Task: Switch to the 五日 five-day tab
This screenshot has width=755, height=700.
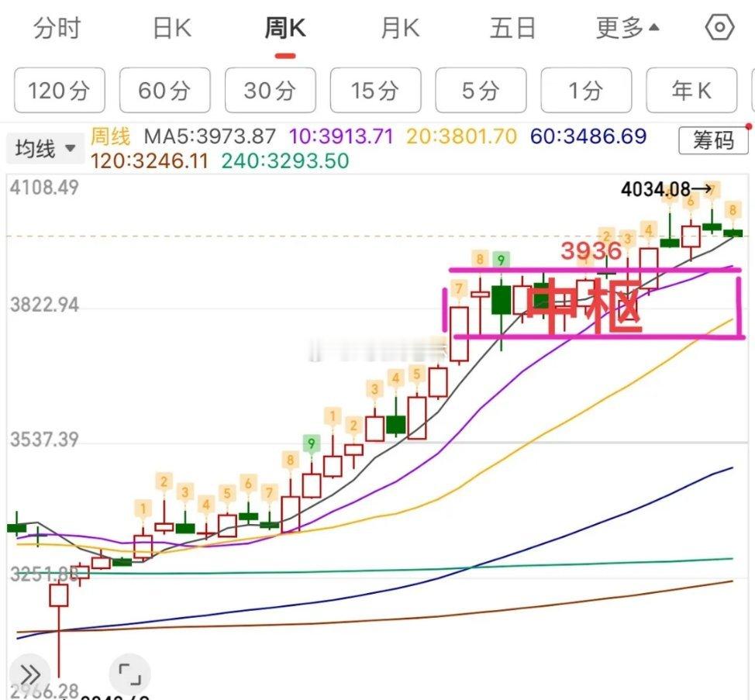Action: [513, 26]
